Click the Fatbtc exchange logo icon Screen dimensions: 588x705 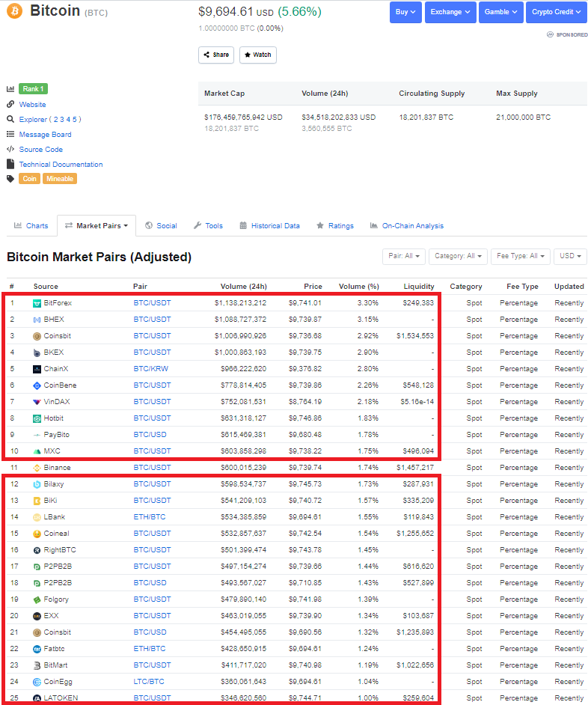tap(37, 650)
